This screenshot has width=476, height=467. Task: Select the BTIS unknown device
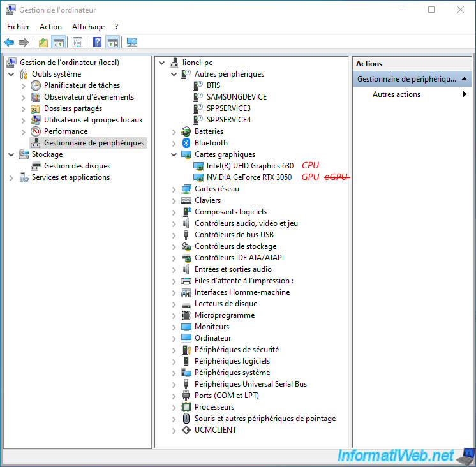click(213, 85)
